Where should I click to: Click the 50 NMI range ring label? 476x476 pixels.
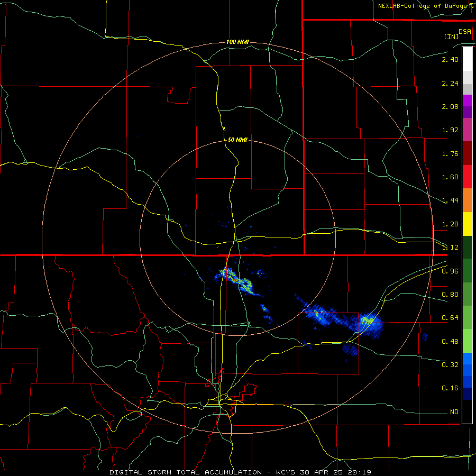(x=237, y=140)
